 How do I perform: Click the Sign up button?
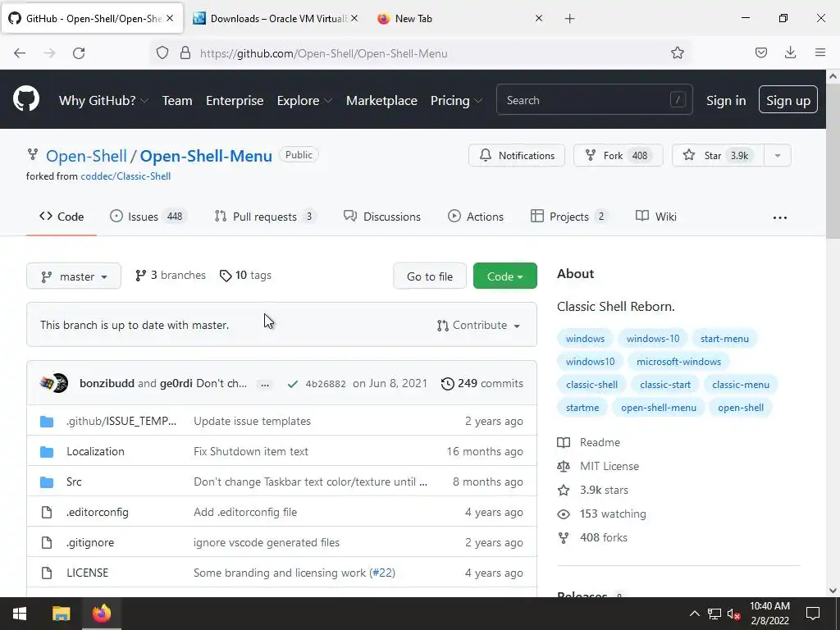coord(788,99)
